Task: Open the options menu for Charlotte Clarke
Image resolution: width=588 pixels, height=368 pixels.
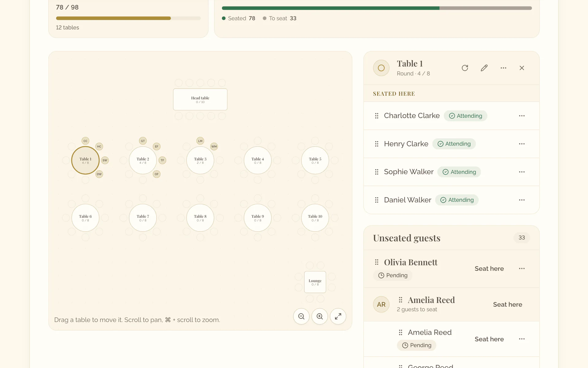Action: (522, 116)
